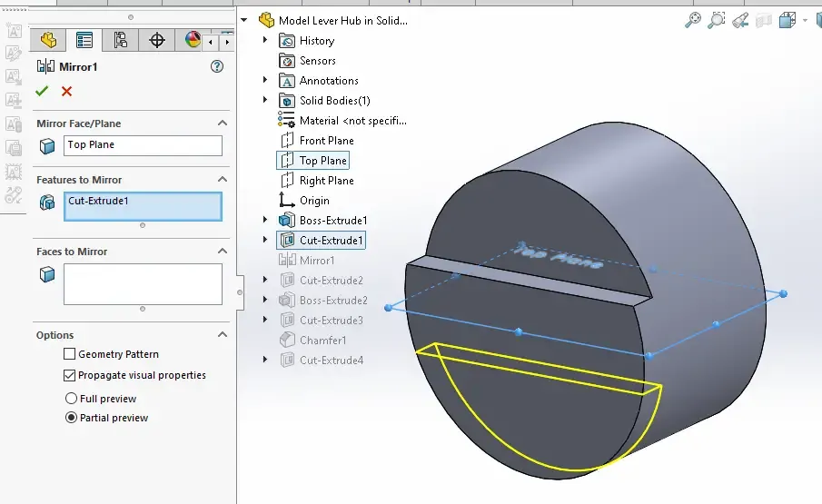Open the ConfigurationManager tab
This screenshot has width=822, height=504.
point(120,40)
